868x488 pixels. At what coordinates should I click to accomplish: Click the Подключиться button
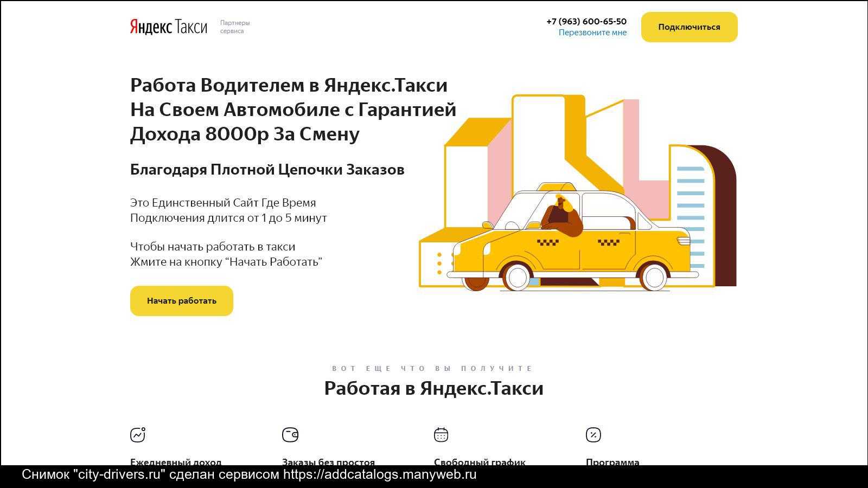[x=690, y=27]
